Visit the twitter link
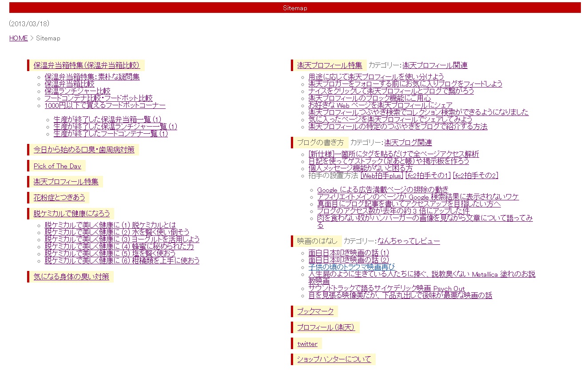Viewport: 588px width, 378px height. pyautogui.click(x=307, y=344)
